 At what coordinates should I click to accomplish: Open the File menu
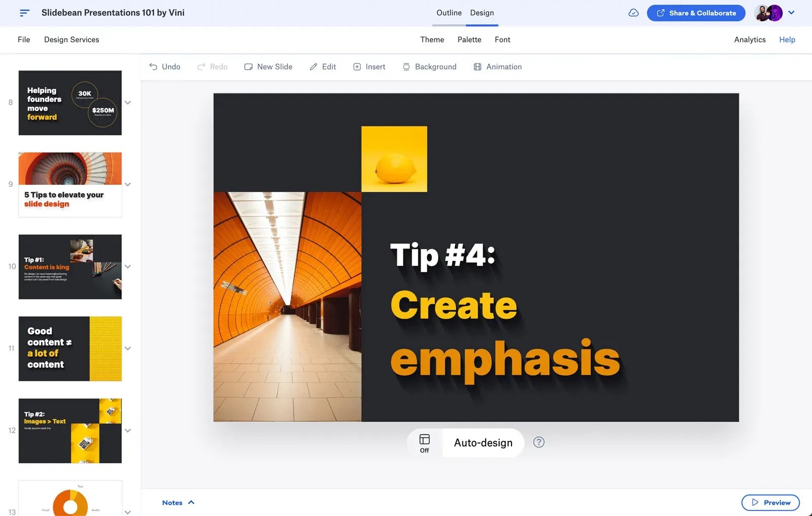[23, 40]
